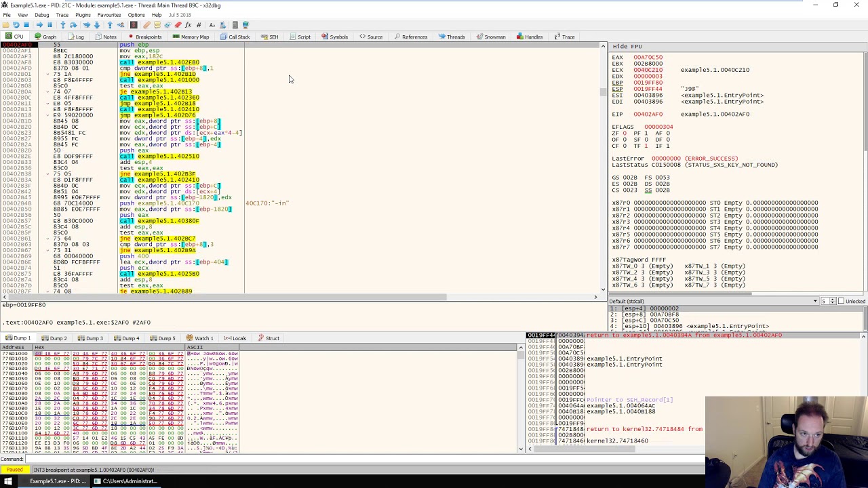
Task: Select the Dump 5 tab
Action: (163, 338)
